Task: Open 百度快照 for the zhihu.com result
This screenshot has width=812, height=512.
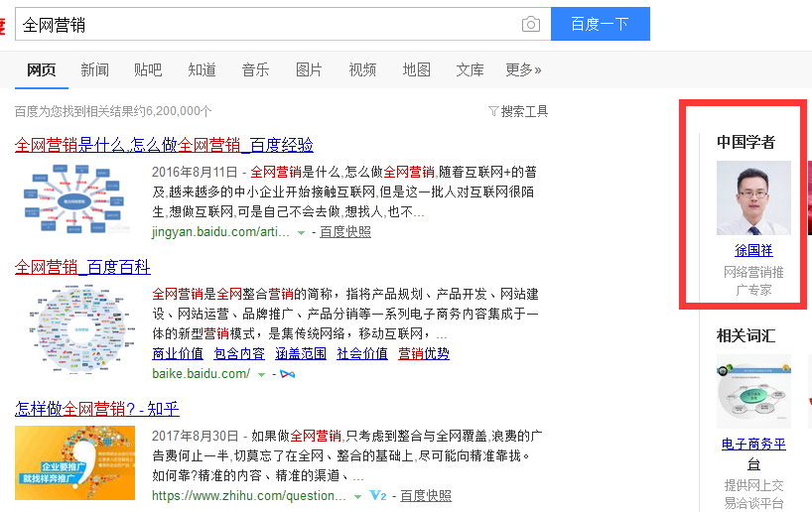Action: 426,496
